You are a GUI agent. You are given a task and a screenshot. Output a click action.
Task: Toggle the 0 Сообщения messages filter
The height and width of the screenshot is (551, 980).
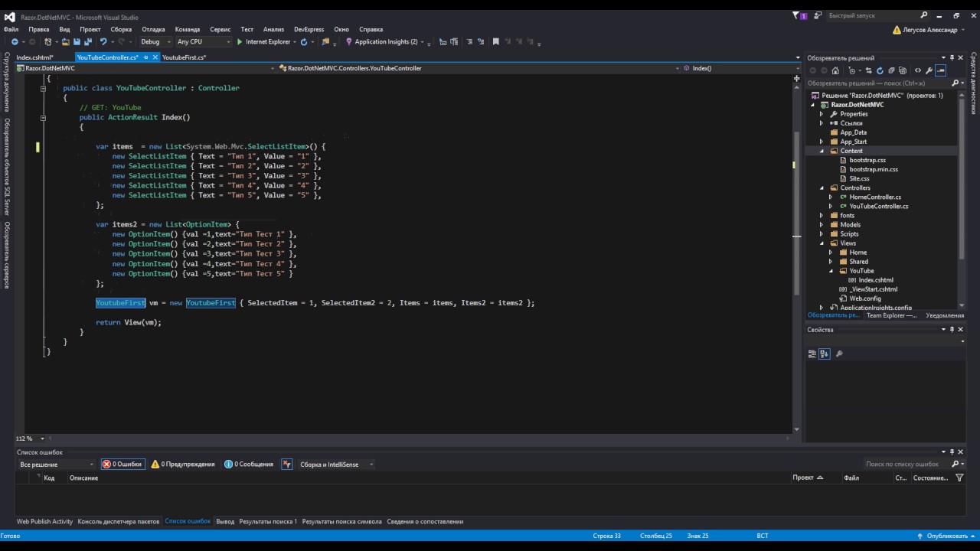249,464
